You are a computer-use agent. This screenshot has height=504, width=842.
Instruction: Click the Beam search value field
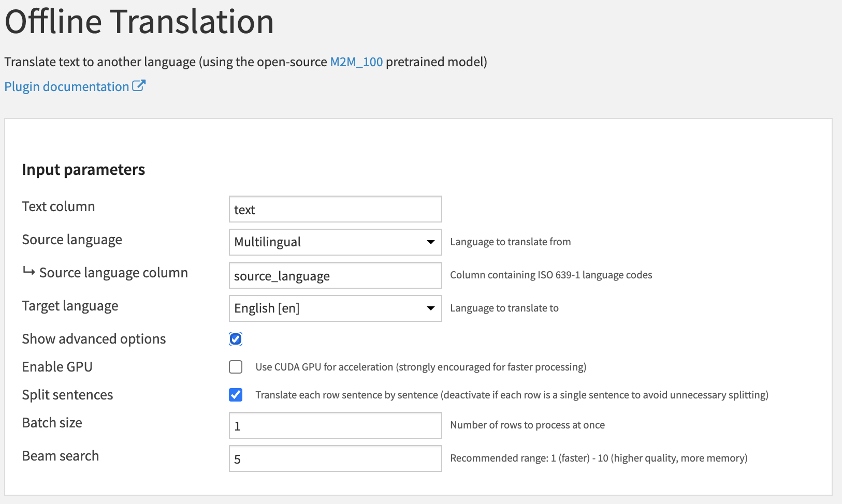335,458
